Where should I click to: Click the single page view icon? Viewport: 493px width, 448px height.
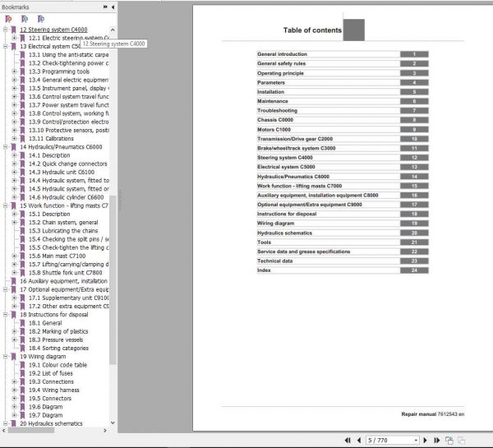click(449, 440)
